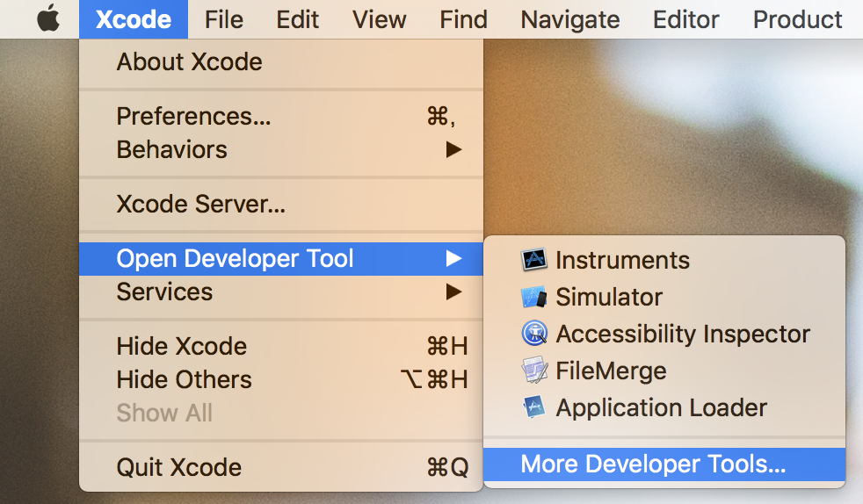
Task: Open the Product menu
Action: (x=797, y=19)
